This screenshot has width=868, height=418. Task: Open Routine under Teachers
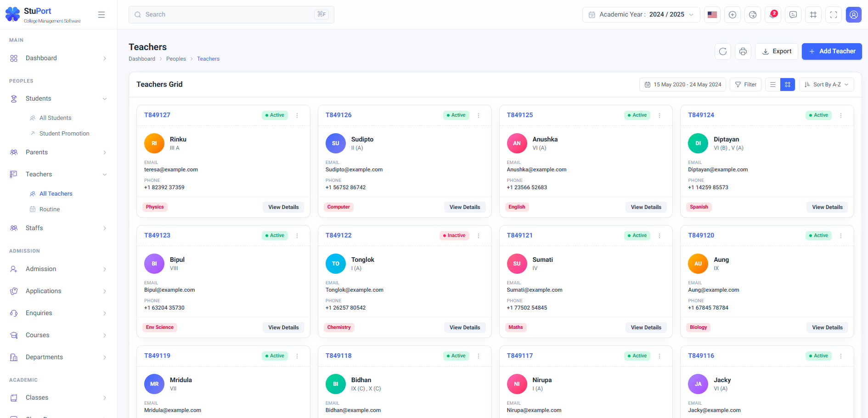point(49,209)
